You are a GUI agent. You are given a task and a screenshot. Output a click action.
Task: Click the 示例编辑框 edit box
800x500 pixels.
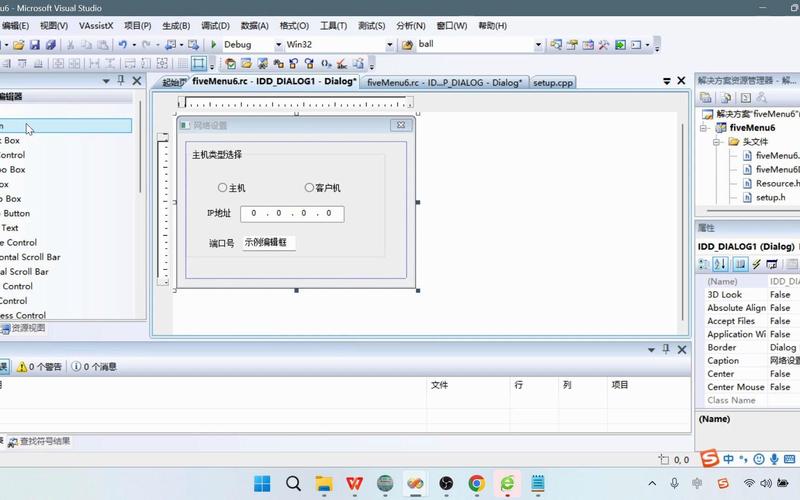[268, 242]
